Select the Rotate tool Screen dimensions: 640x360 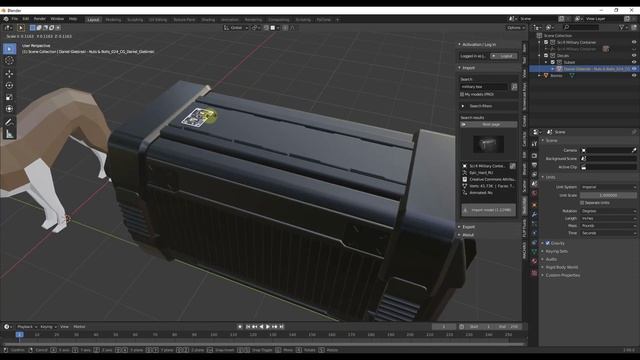point(9,86)
